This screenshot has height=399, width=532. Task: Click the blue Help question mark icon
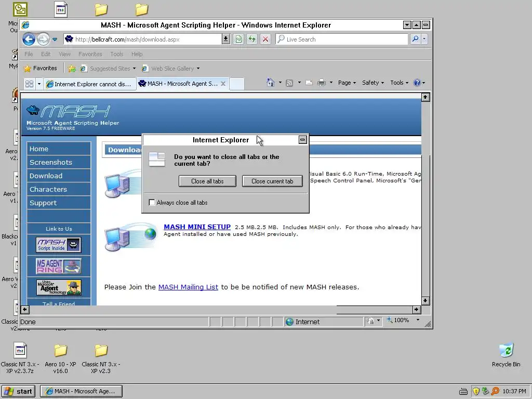pyautogui.click(x=417, y=83)
